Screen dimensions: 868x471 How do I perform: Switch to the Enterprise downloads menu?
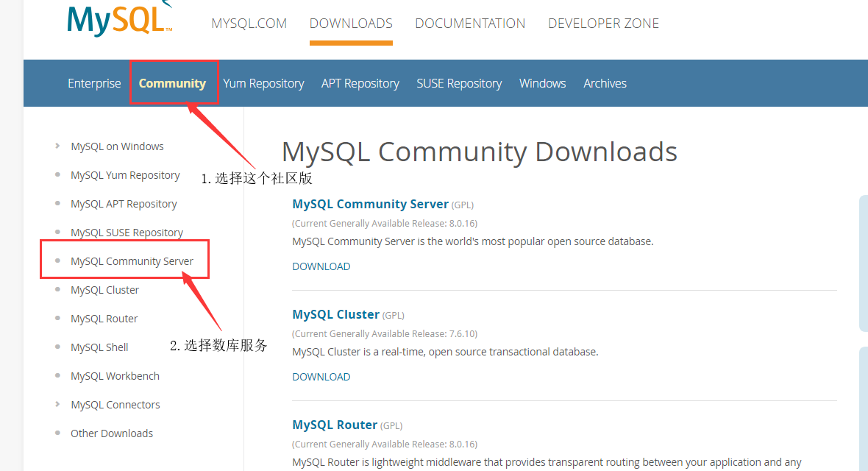(x=94, y=83)
